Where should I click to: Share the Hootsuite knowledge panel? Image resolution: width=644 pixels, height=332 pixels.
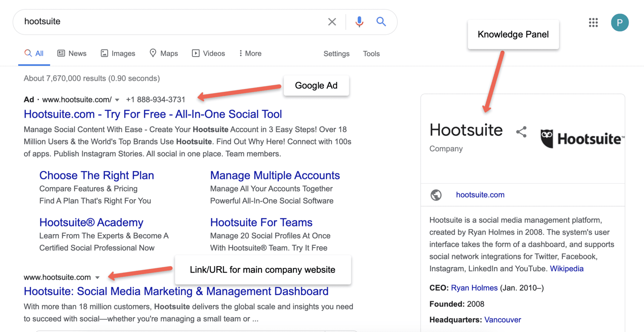[x=521, y=132]
